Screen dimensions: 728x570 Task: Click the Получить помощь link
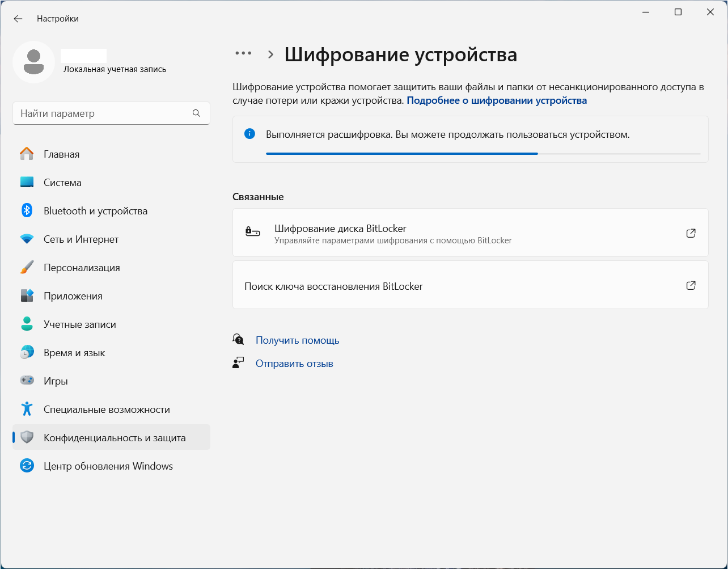click(297, 340)
